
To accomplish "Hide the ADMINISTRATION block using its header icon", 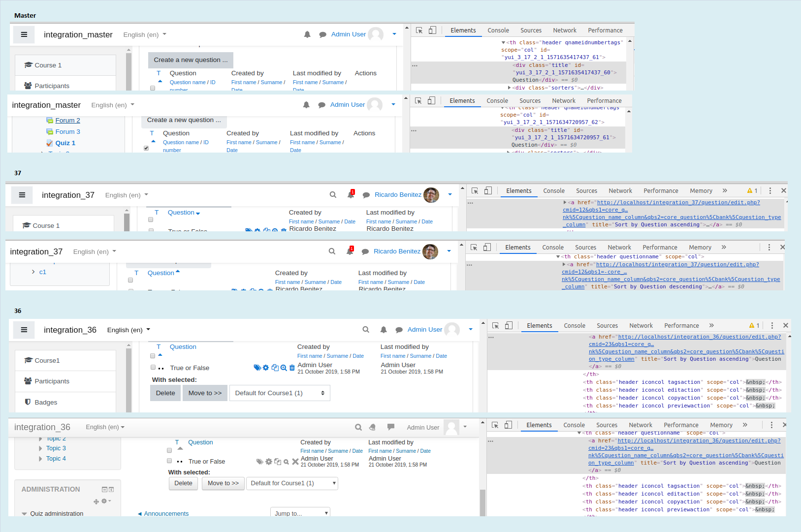I will click(x=104, y=489).
